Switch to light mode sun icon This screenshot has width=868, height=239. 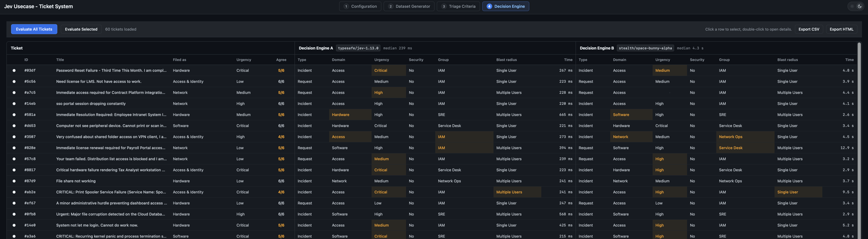[x=852, y=7]
